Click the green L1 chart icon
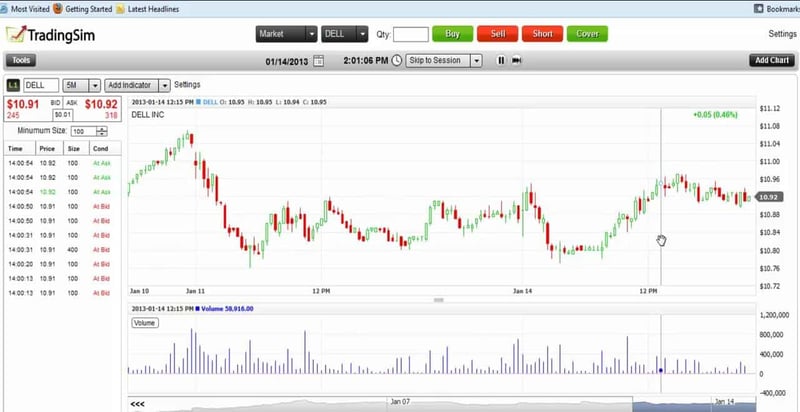 click(x=14, y=85)
